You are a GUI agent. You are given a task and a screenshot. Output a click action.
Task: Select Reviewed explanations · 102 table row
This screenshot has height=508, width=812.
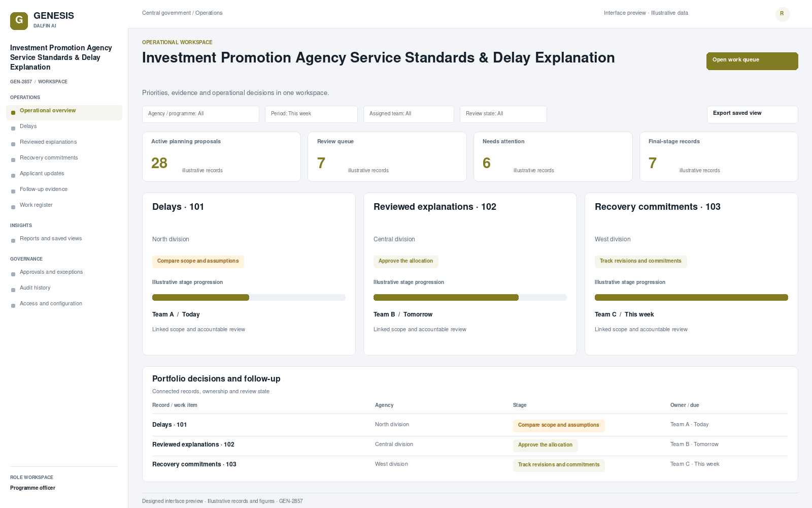470,445
